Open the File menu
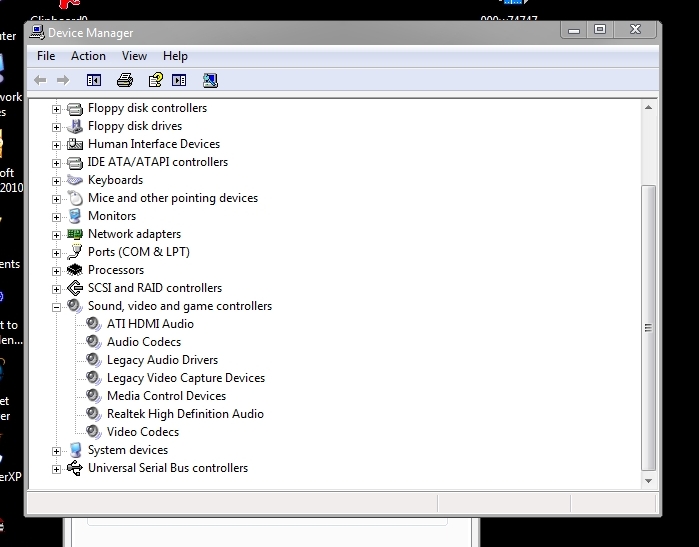699x547 pixels. [x=46, y=56]
